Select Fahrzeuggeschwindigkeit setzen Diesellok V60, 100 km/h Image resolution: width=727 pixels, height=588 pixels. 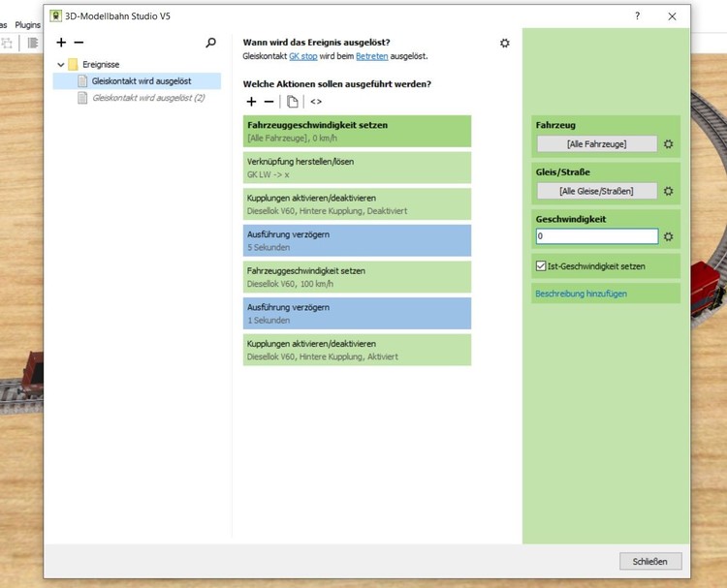click(x=357, y=277)
